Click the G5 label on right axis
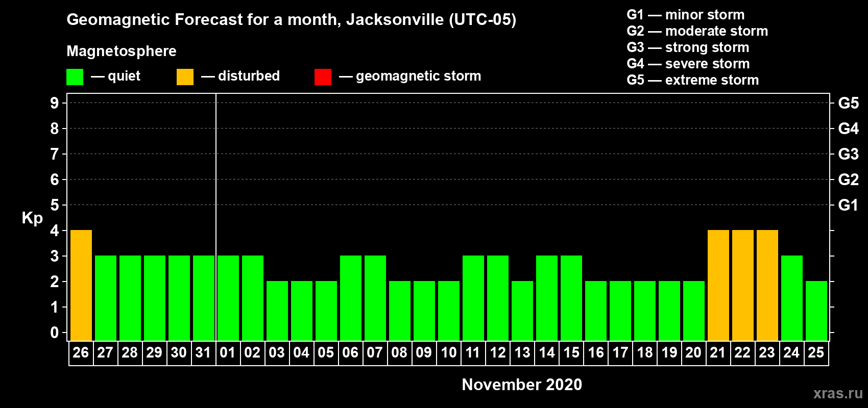This screenshot has height=408, width=868. [x=849, y=103]
